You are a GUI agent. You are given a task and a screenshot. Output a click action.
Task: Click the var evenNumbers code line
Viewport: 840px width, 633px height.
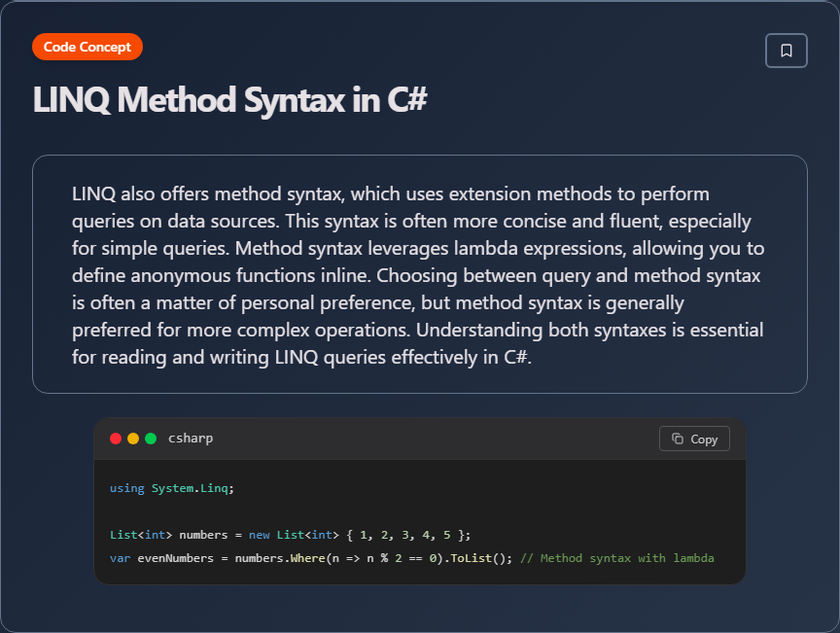[x=412, y=558]
